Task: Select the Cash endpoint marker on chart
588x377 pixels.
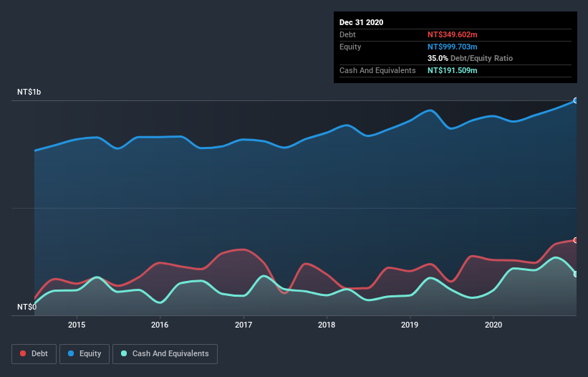Action: tap(576, 275)
